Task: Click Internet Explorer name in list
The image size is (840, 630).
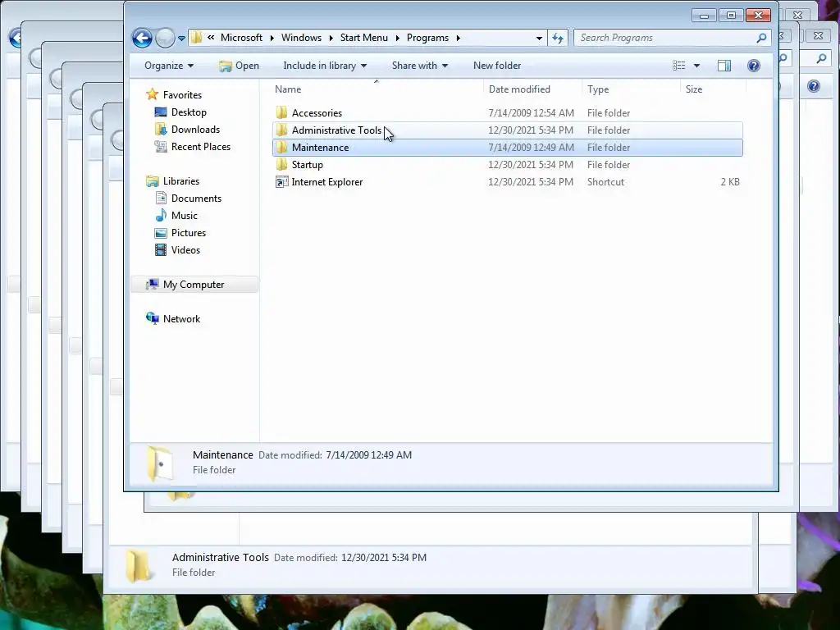Action: (x=326, y=181)
